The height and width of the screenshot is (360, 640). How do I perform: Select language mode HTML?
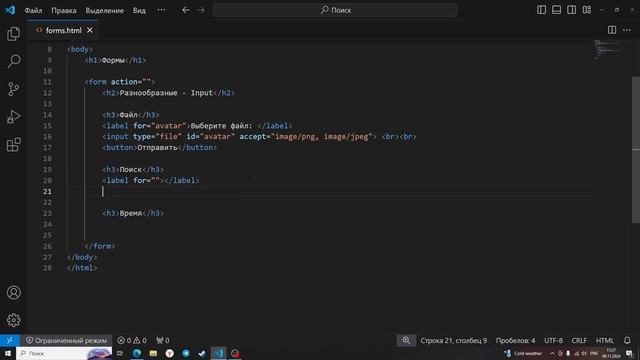point(604,340)
